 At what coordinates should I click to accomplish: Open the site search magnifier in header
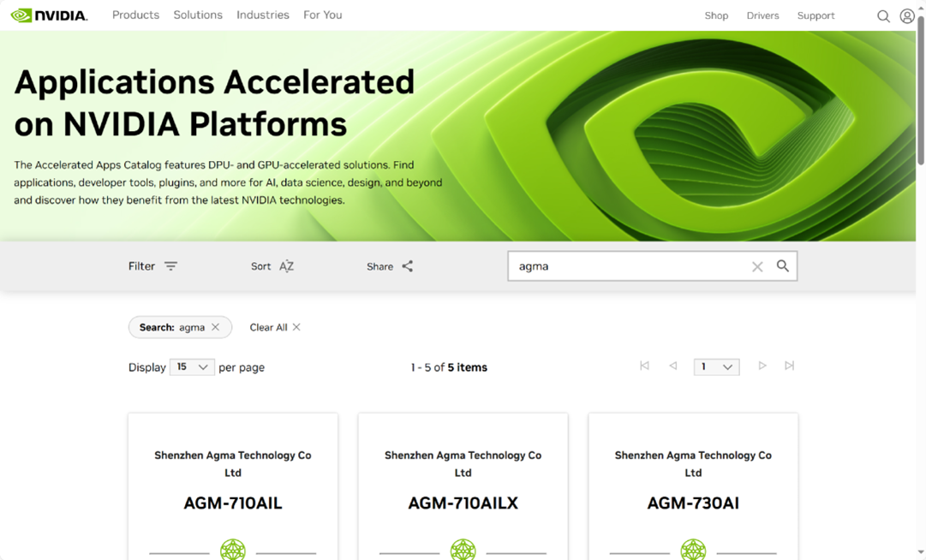pyautogui.click(x=883, y=16)
